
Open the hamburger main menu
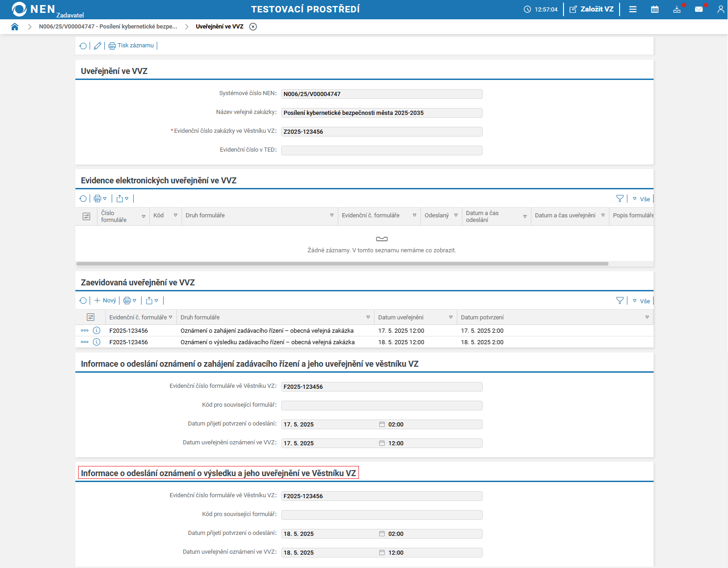(633, 9)
